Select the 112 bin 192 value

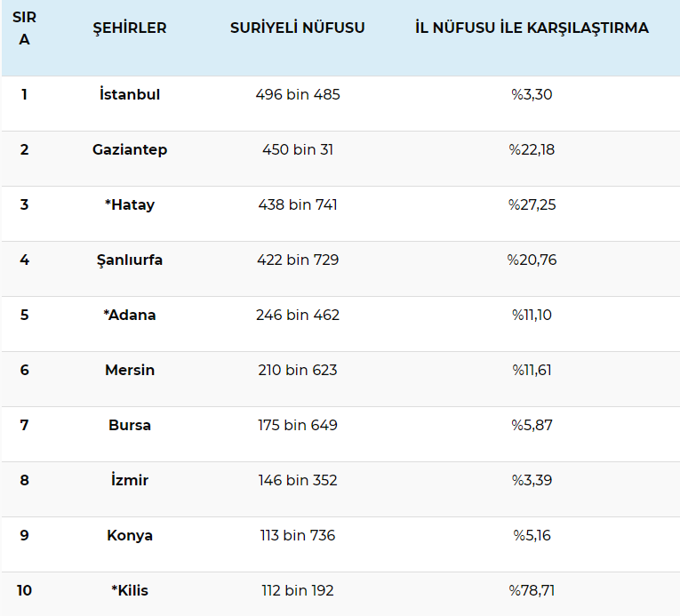298,590
